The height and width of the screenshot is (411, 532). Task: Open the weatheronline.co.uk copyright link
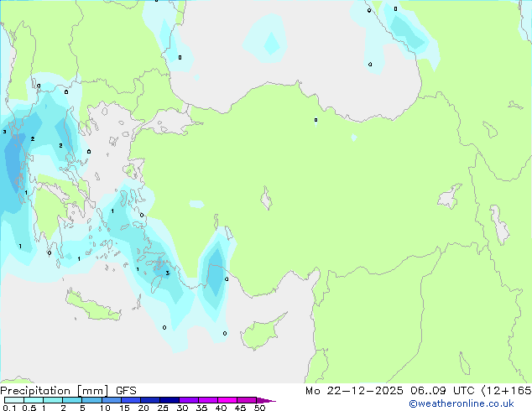pyautogui.click(x=462, y=403)
